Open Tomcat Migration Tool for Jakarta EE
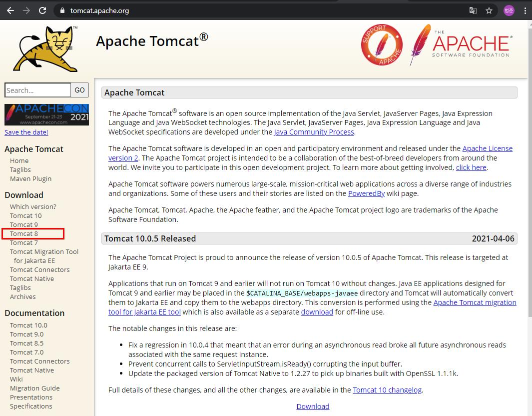The width and height of the screenshot is (532, 416). (x=44, y=256)
